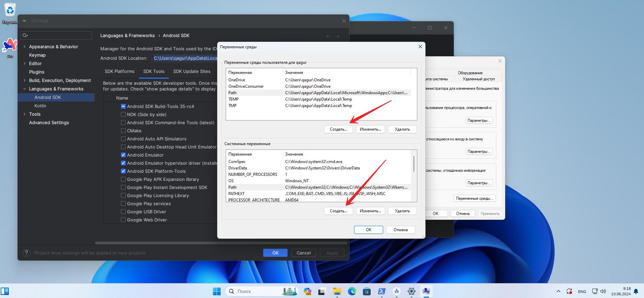Click Создать under system variables
The image size is (644, 298).
pos(339,211)
